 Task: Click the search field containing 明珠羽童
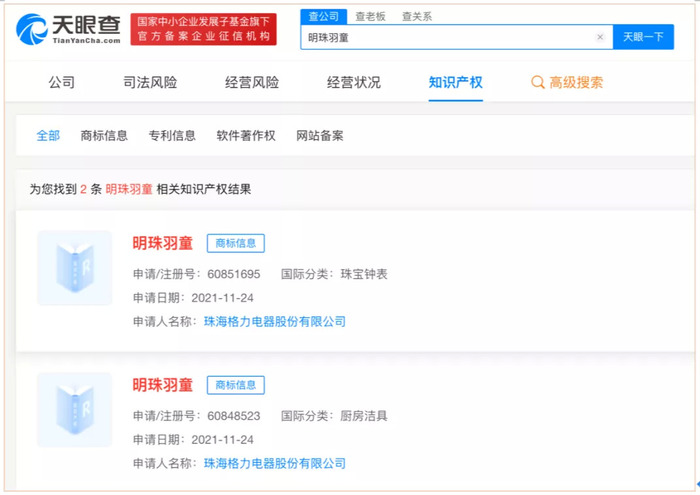[x=457, y=37]
